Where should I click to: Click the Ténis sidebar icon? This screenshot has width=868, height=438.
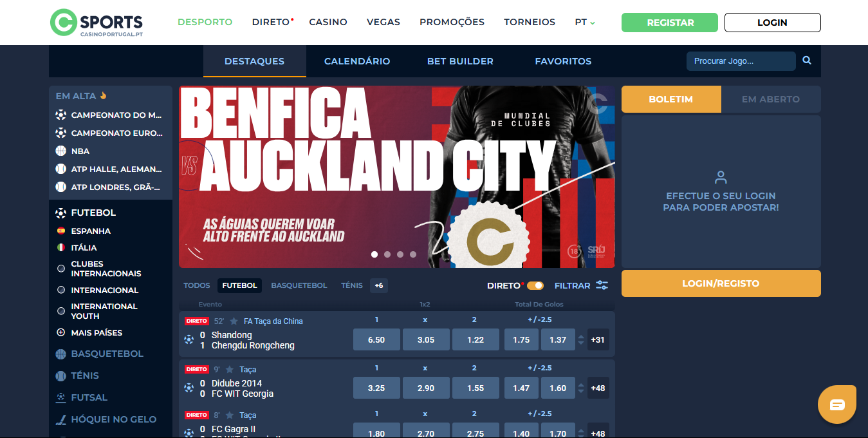coord(61,376)
